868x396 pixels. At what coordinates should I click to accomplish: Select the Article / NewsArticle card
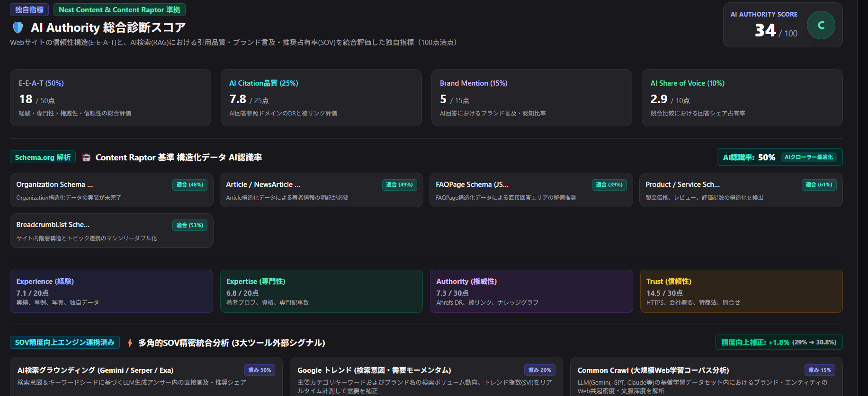pyautogui.click(x=321, y=190)
